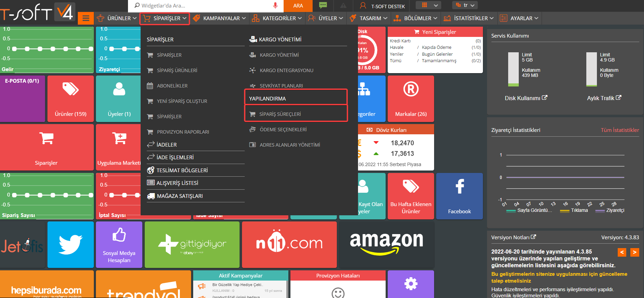The width and height of the screenshot is (644, 298).
Task: Open the Ürünler (159) tag tile
Action: click(71, 99)
